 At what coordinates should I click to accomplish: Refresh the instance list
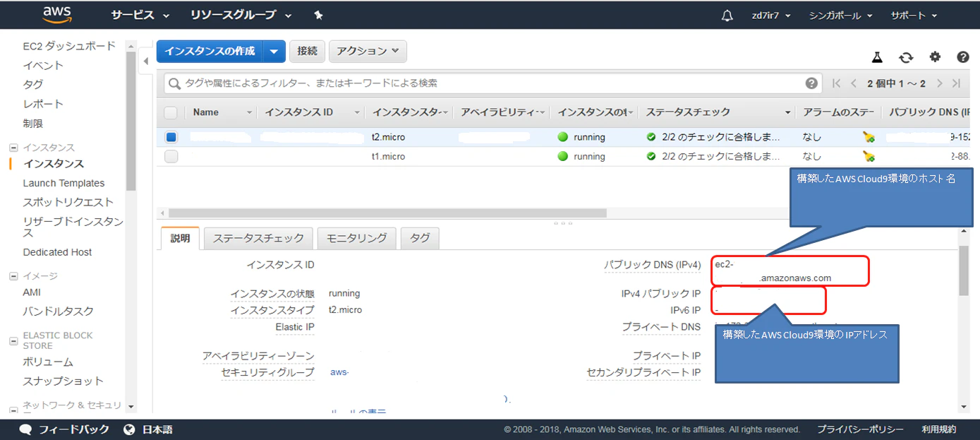pyautogui.click(x=906, y=57)
